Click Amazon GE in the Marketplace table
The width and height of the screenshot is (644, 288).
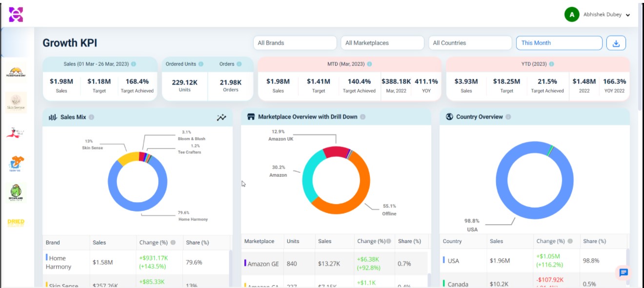pos(263,264)
